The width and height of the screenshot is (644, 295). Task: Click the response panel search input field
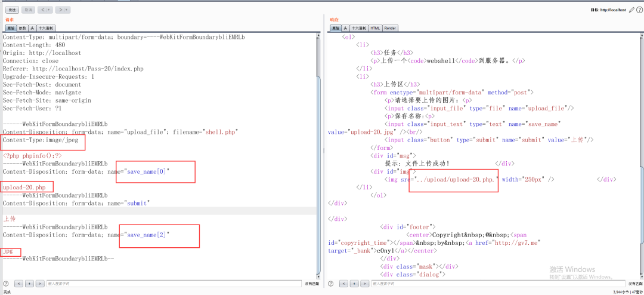click(x=495, y=284)
